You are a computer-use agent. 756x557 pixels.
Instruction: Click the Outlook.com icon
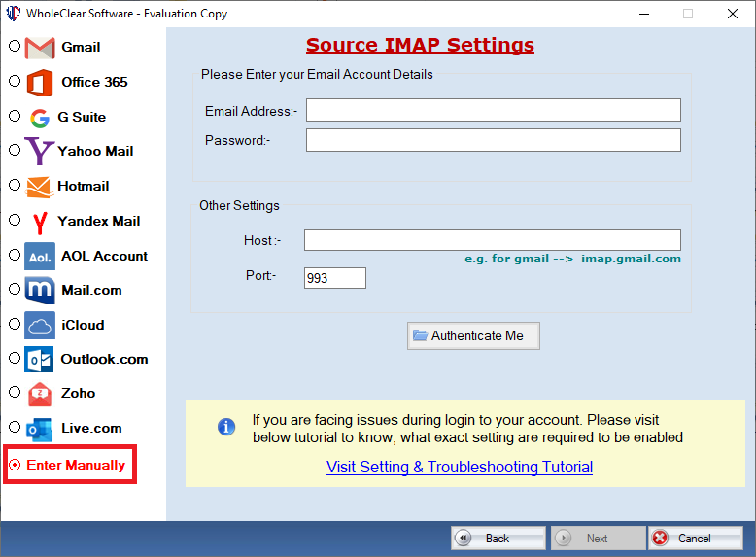click(39, 360)
